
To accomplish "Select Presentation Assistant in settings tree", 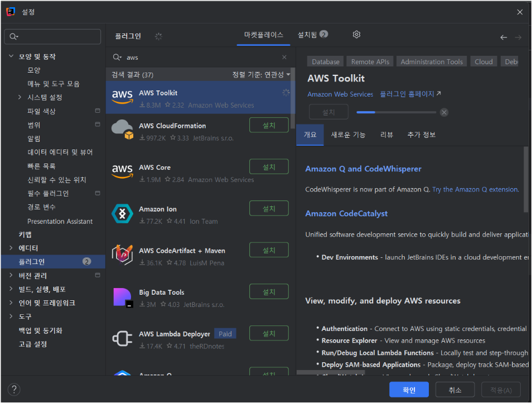I will coord(60,222).
